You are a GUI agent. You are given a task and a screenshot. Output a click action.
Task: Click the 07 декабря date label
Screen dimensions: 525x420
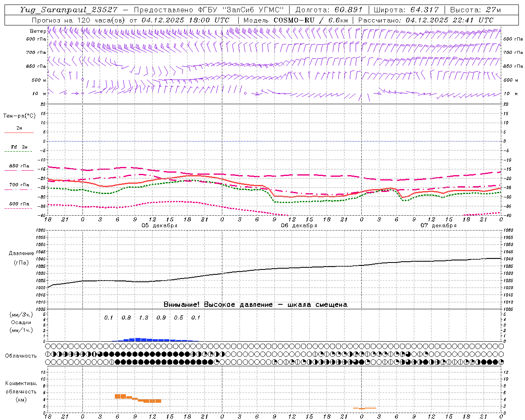pos(438,226)
